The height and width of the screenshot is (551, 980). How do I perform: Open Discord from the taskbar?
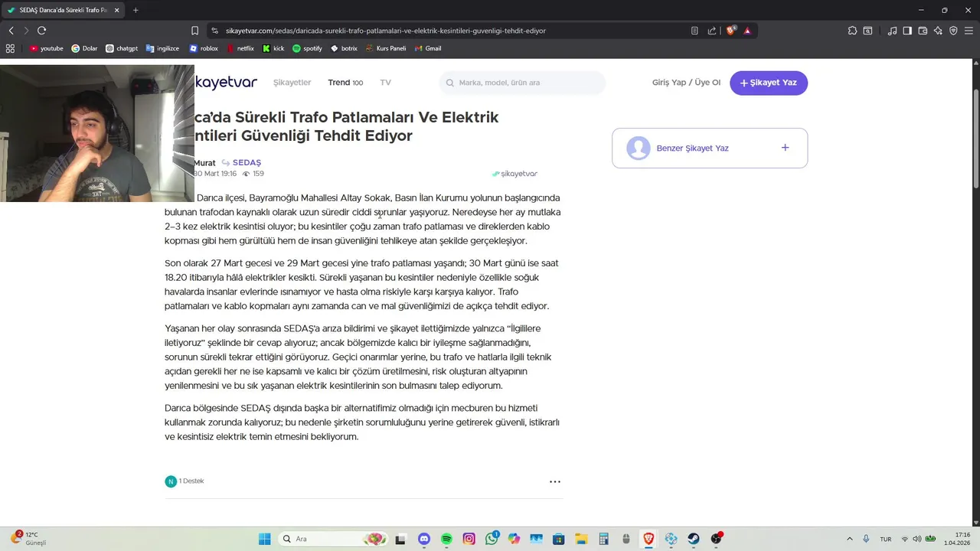424,539
